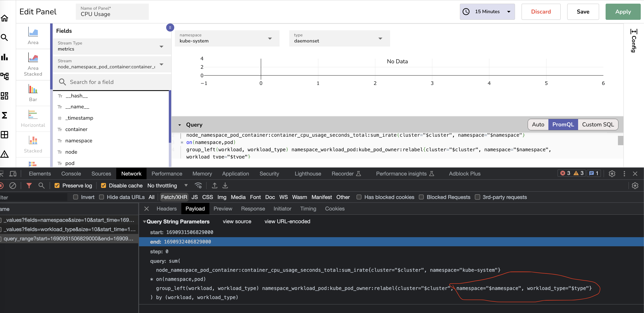Open the type daemonset variable dropdown

340,38
